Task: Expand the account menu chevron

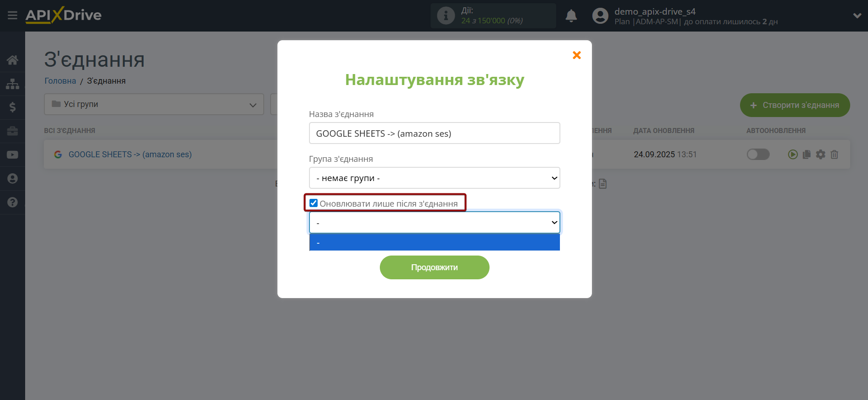Action: coord(857,16)
